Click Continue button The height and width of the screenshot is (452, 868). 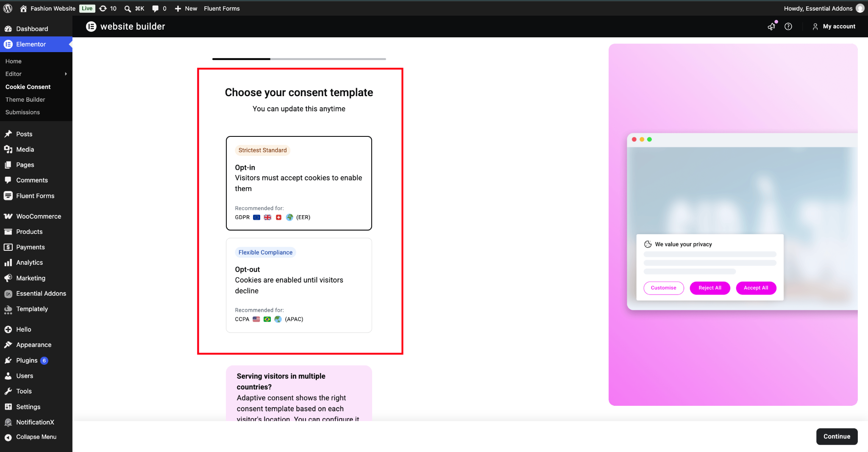(837, 436)
